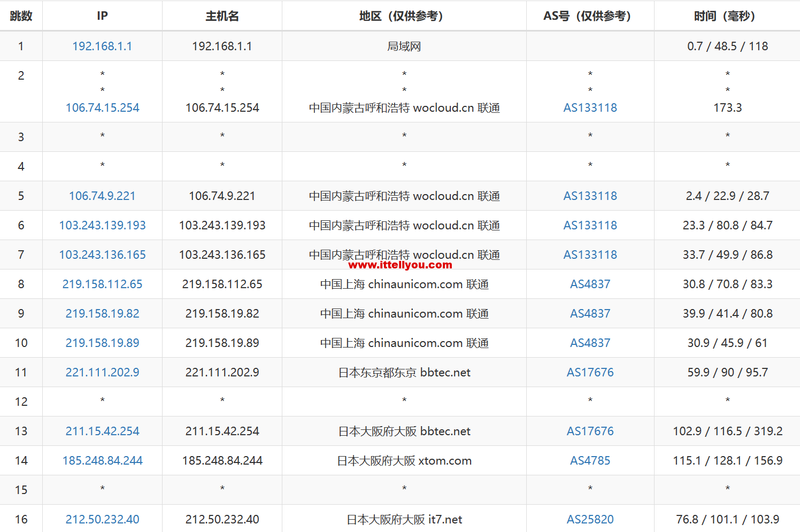The height and width of the screenshot is (532, 800).
Task: Click the AS133118 link in hop 6
Action: tap(590, 226)
